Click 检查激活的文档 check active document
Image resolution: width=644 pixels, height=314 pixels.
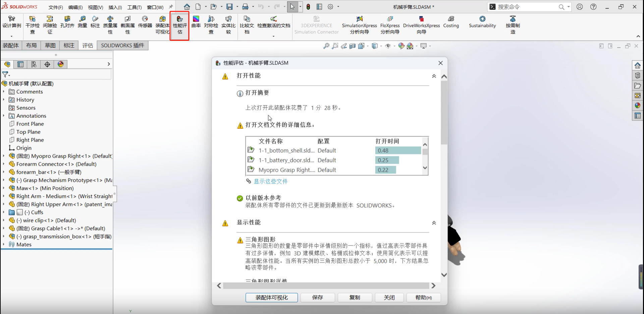(274, 22)
